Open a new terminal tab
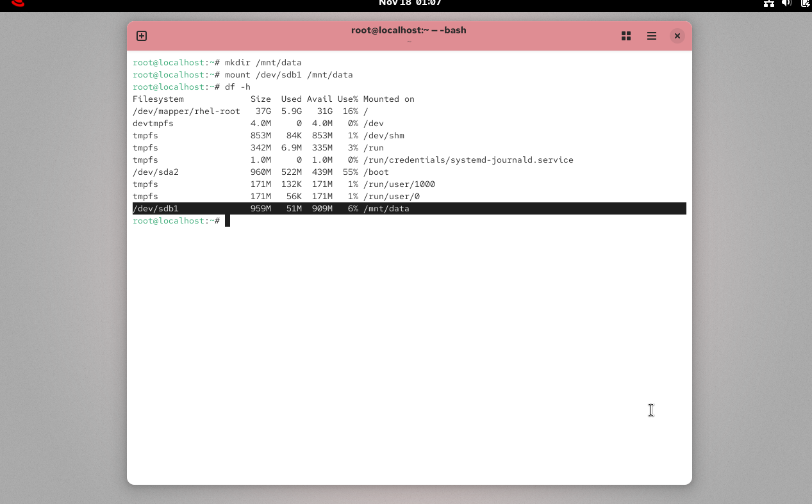This screenshot has width=812, height=504. (x=142, y=36)
